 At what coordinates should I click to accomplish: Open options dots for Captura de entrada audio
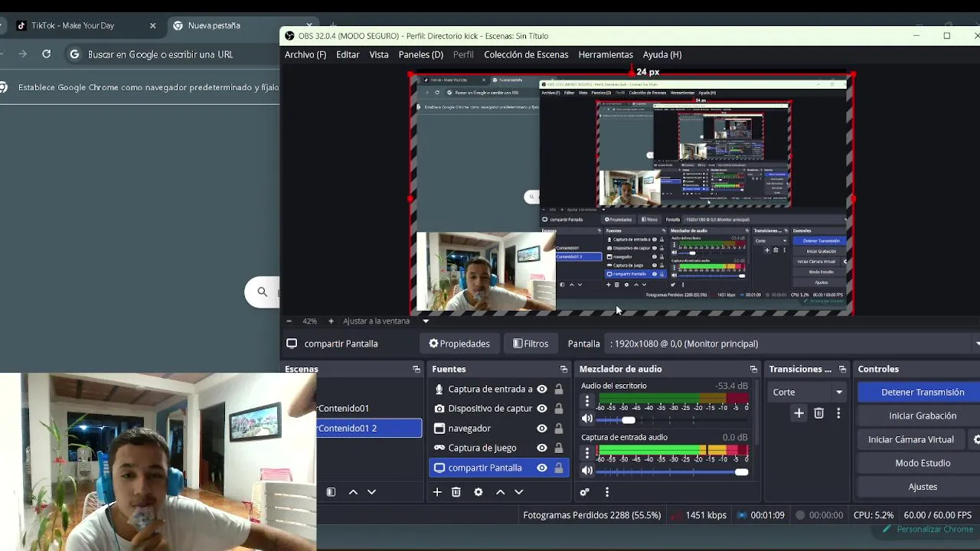pyautogui.click(x=587, y=452)
